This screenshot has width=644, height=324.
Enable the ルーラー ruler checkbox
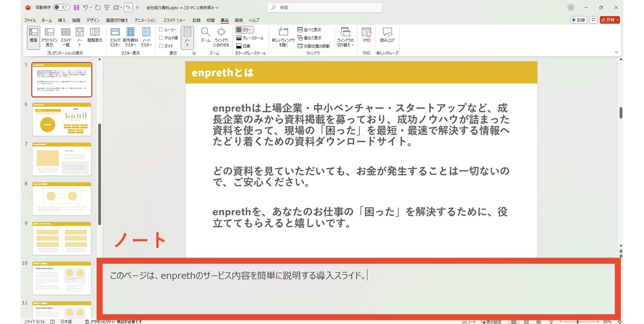[x=168, y=30]
